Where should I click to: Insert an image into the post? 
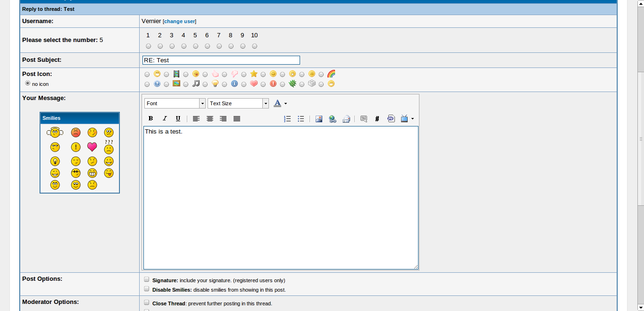coord(319,119)
